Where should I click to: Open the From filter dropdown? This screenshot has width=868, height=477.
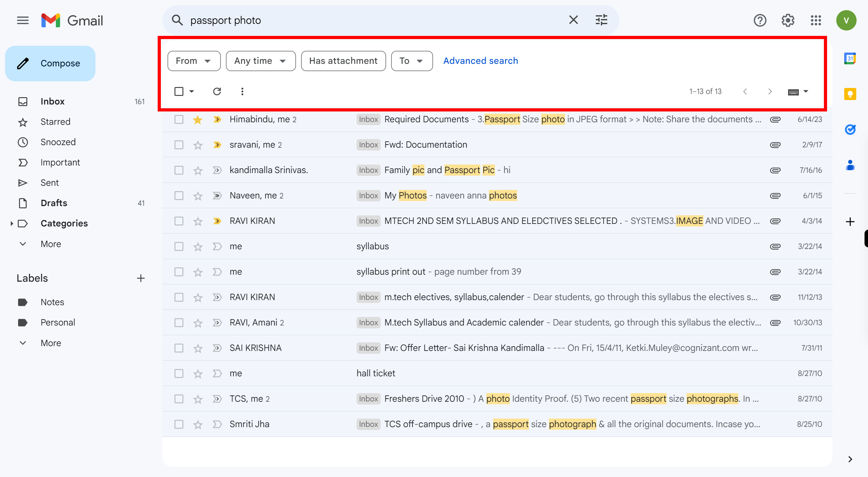tap(194, 61)
